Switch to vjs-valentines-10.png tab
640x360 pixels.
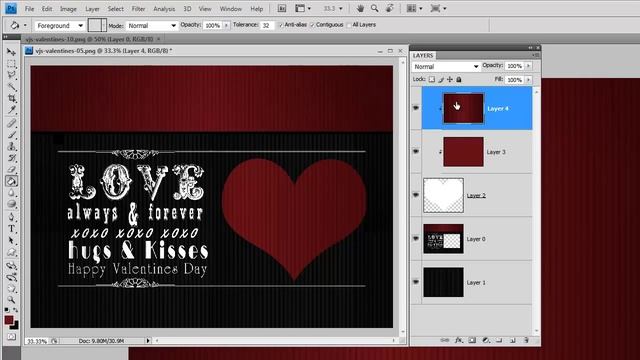[x=89, y=39]
